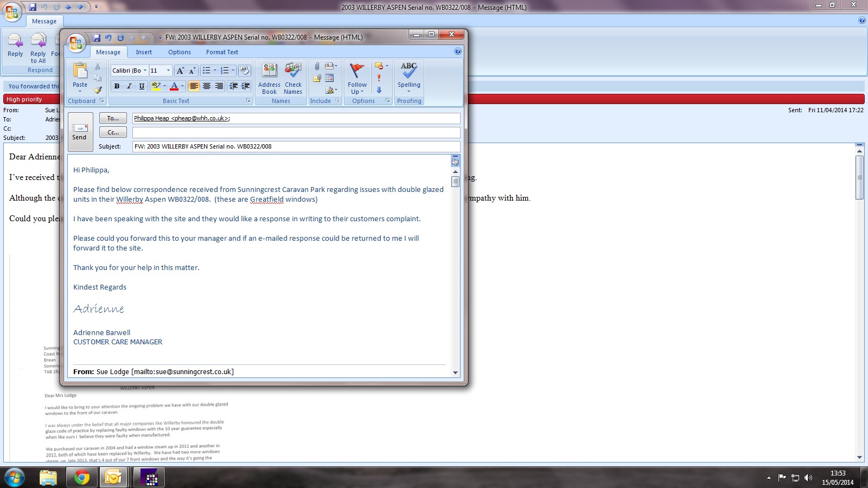Click the Clear Formatting eraser icon
This screenshot has height=488, width=868.
[244, 70]
